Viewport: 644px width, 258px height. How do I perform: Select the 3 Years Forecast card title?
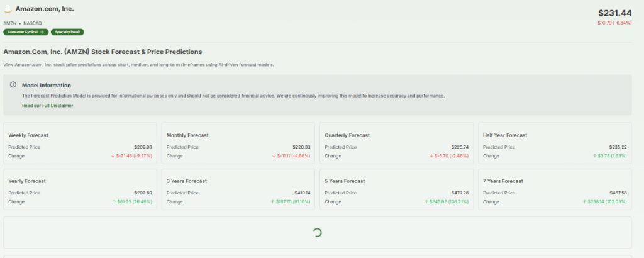pyautogui.click(x=186, y=181)
